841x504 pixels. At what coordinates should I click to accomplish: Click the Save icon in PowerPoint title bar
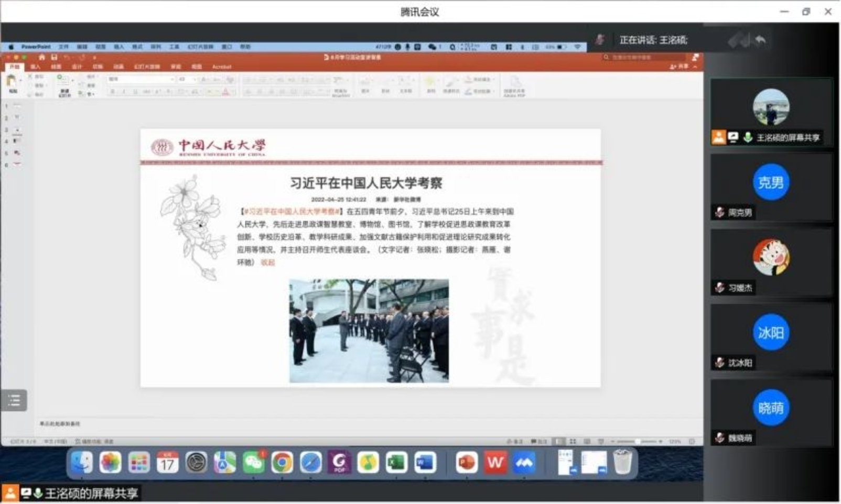[x=54, y=57]
